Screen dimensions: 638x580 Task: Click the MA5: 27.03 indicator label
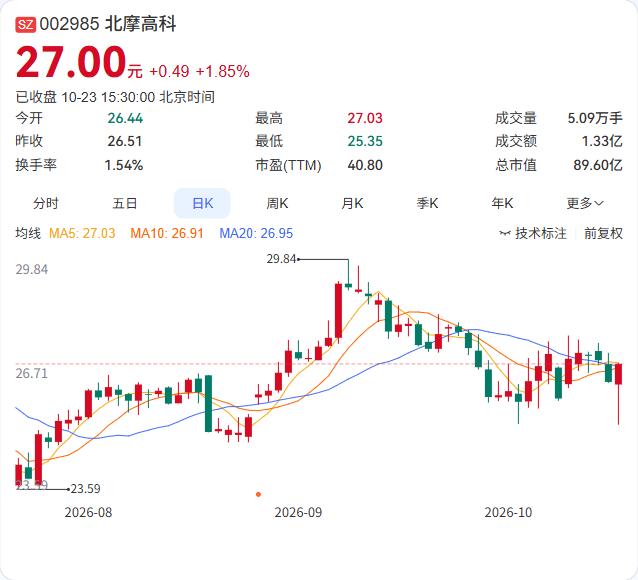pyautogui.click(x=82, y=233)
